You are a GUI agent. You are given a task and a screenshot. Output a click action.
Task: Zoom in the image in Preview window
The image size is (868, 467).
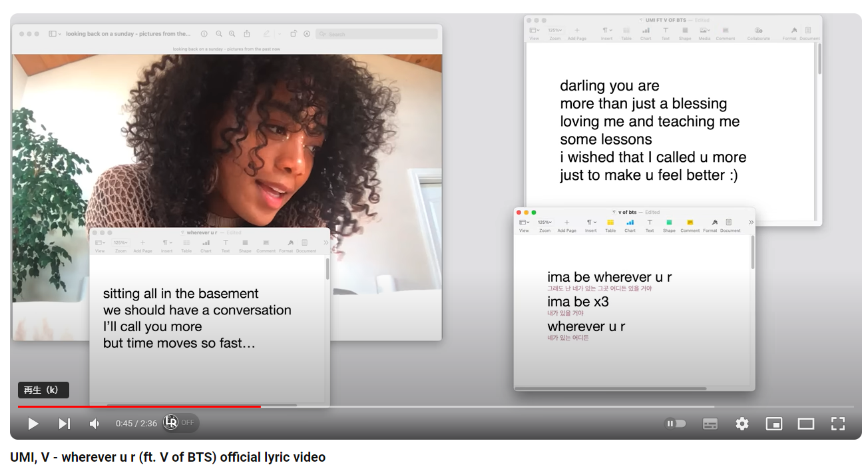click(232, 34)
